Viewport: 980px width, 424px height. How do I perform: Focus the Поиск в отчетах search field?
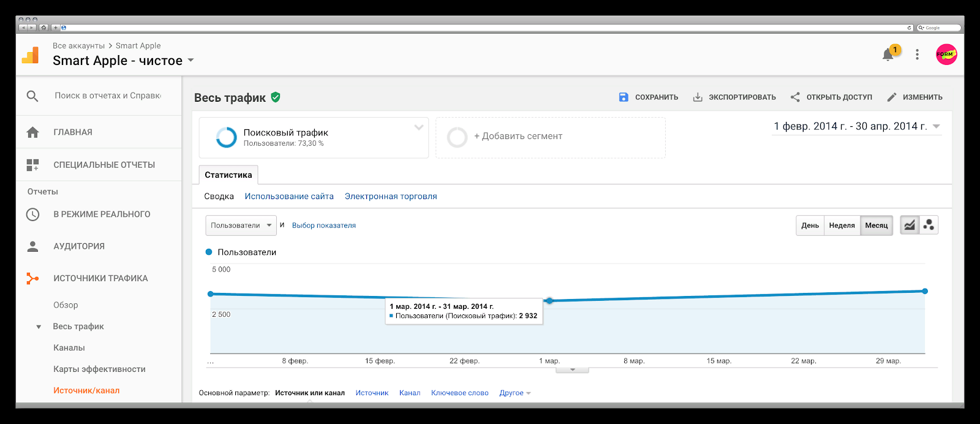pos(108,96)
